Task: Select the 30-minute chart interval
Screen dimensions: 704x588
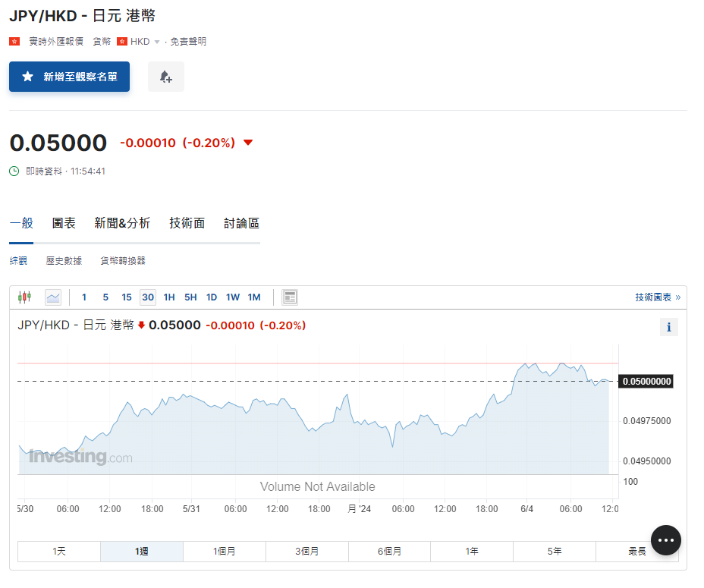Action: tap(148, 297)
